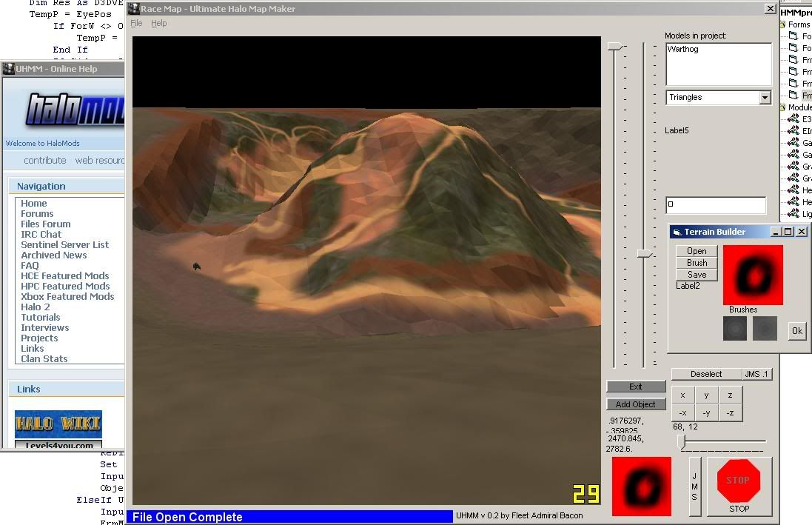Open the Triangles dropdown

[765, 98]
